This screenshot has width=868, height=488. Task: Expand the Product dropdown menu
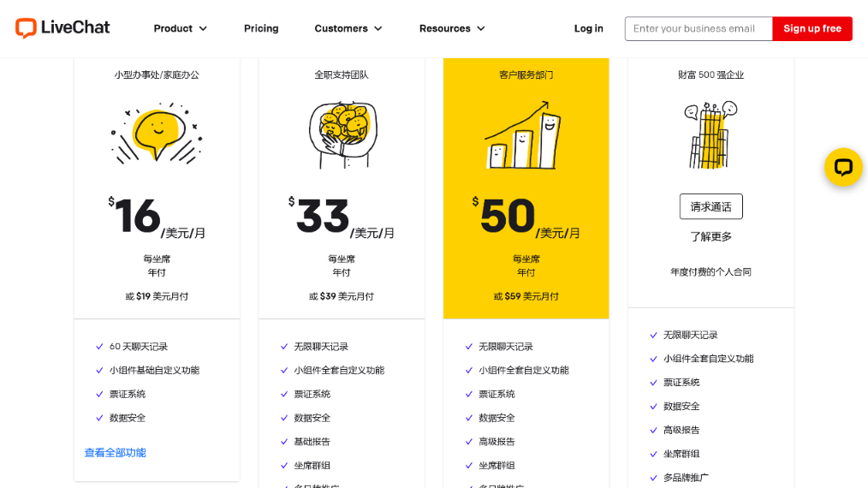(180, 28)
